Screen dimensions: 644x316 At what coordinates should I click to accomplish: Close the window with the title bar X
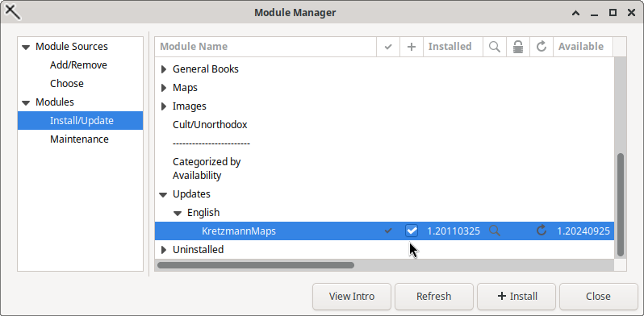[x=631, y=13]
